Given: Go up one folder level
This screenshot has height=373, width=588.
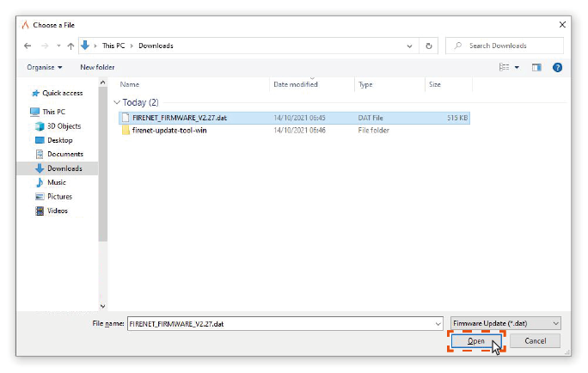Looking at the screenshot, I should [70, 46].
